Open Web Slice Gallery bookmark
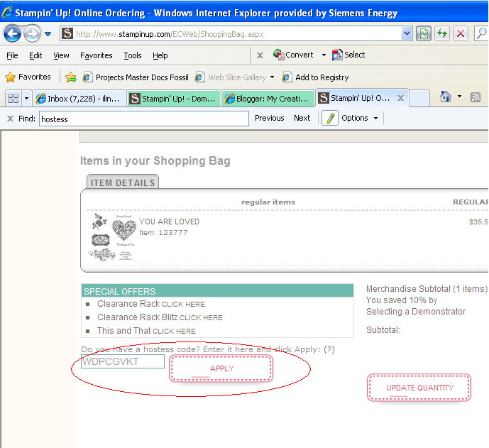 pyautogui.click(x=231, y=77)
